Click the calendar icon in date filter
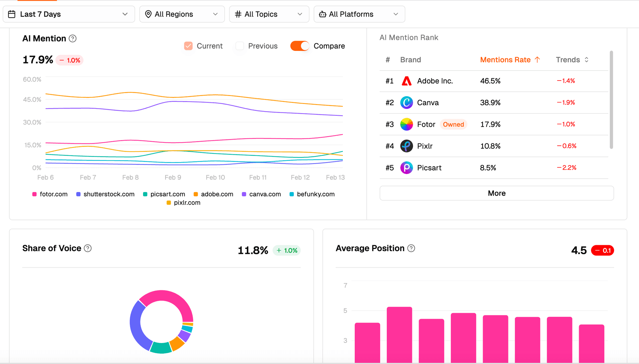This screenshot has height=364, width=639. (12, 14)
